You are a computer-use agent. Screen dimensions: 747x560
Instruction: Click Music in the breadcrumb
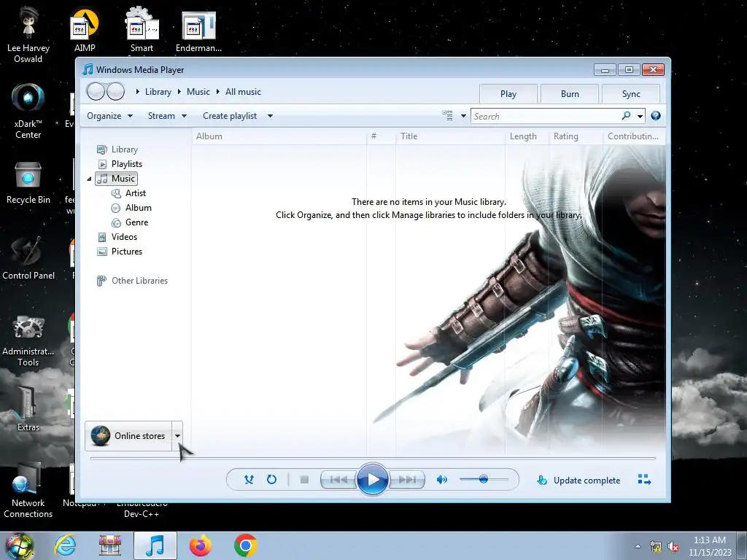click(198, 92)
